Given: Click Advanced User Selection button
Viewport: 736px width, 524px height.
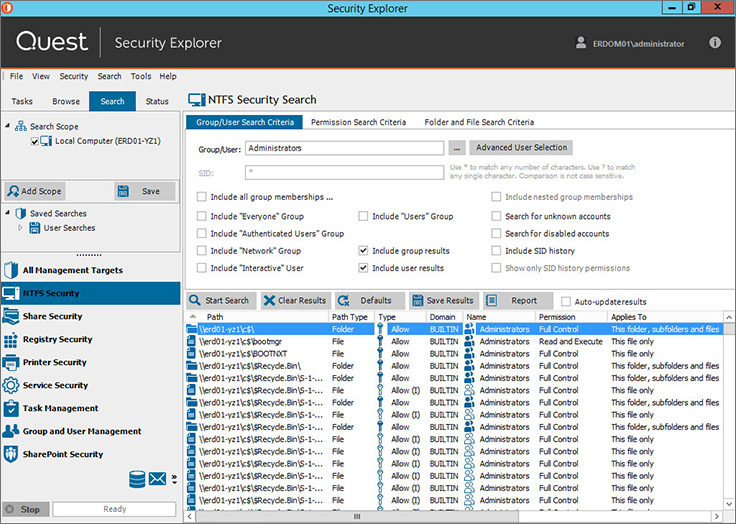Looking at the screenshot, I should click(521, 147).
